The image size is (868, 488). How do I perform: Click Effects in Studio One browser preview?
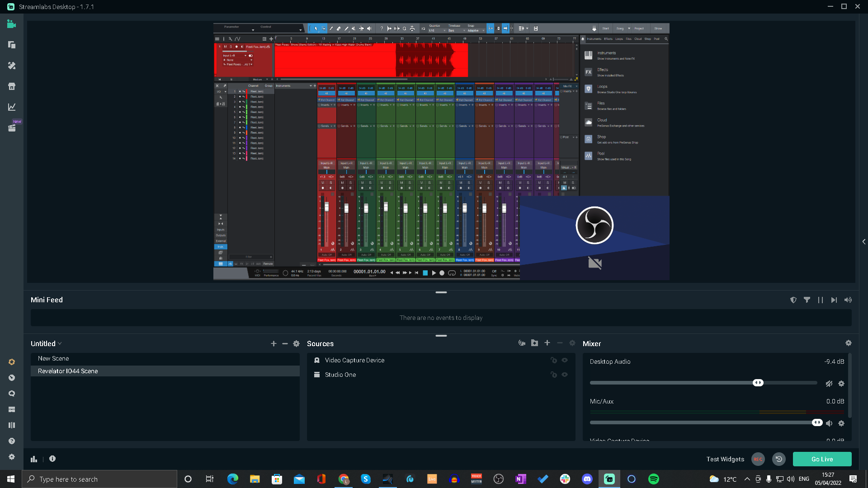click(x=603, y=70)
